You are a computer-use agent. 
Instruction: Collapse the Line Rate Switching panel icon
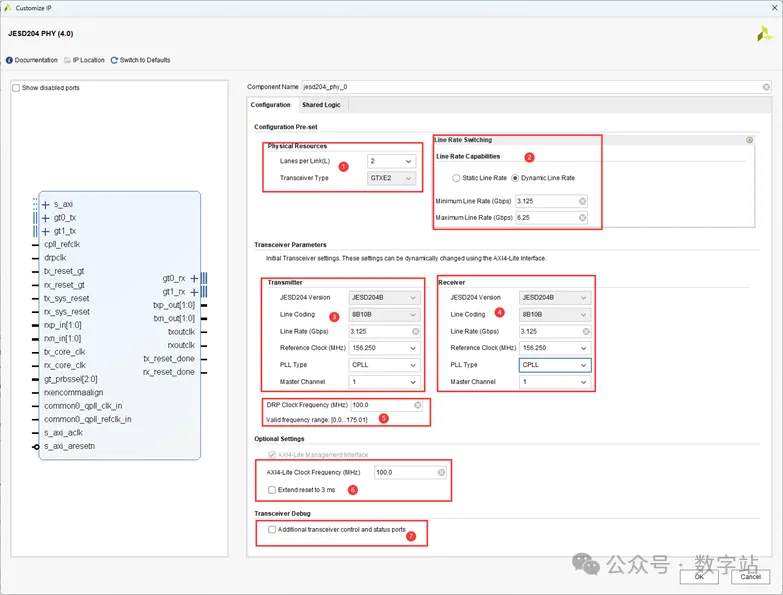pos(749,140)
